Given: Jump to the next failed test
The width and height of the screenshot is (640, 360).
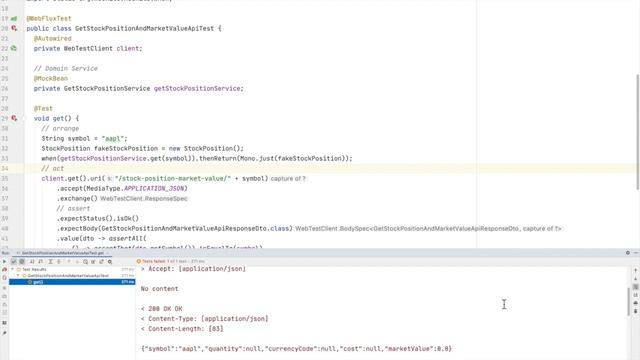Looking at the screenshot, I should (78, 262).
